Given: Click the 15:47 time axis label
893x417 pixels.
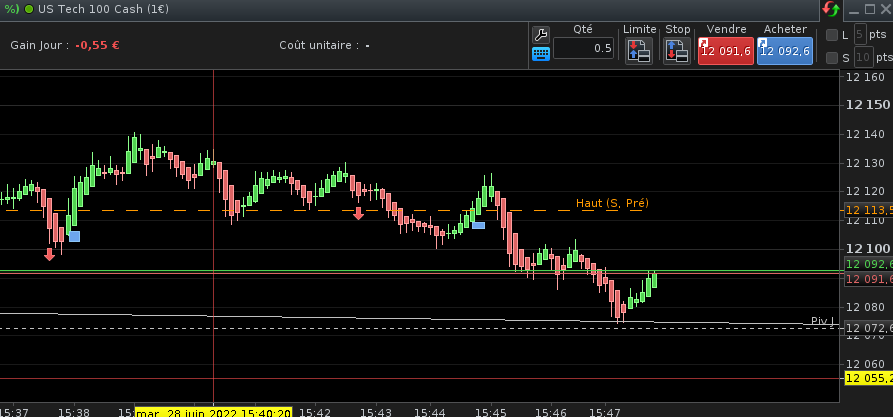Looking at the screenshot, I should tap(604, 412).
